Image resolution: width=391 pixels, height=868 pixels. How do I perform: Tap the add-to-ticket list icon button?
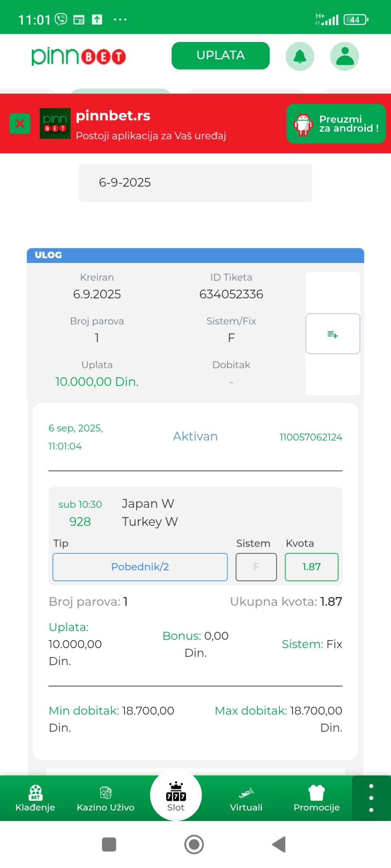(332, 334)
